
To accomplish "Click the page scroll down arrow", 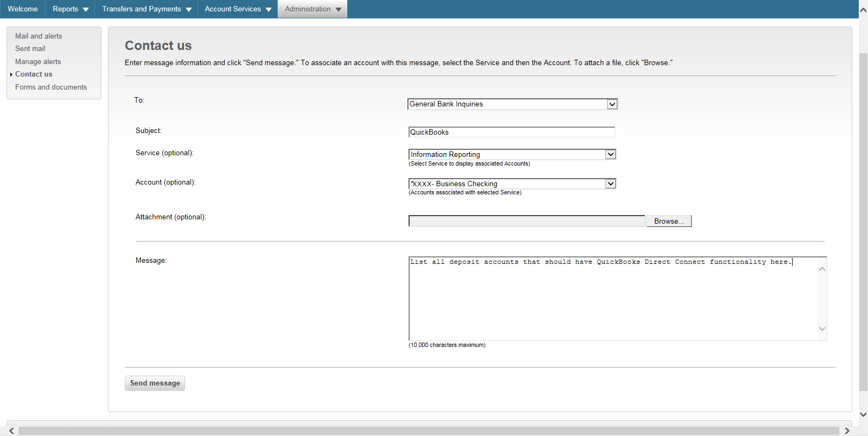I will click(x=863, y=415).
